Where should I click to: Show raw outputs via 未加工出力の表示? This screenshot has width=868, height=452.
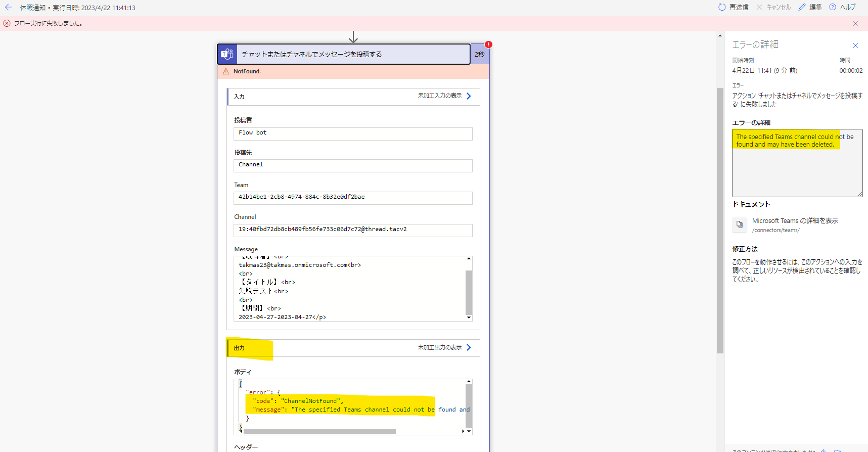(444, 348)
